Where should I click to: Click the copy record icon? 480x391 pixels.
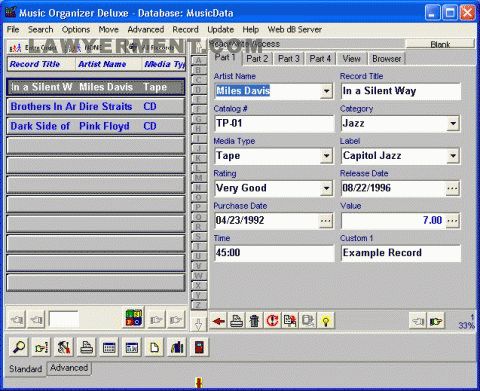pyautogui.click(x=290, y=321)
